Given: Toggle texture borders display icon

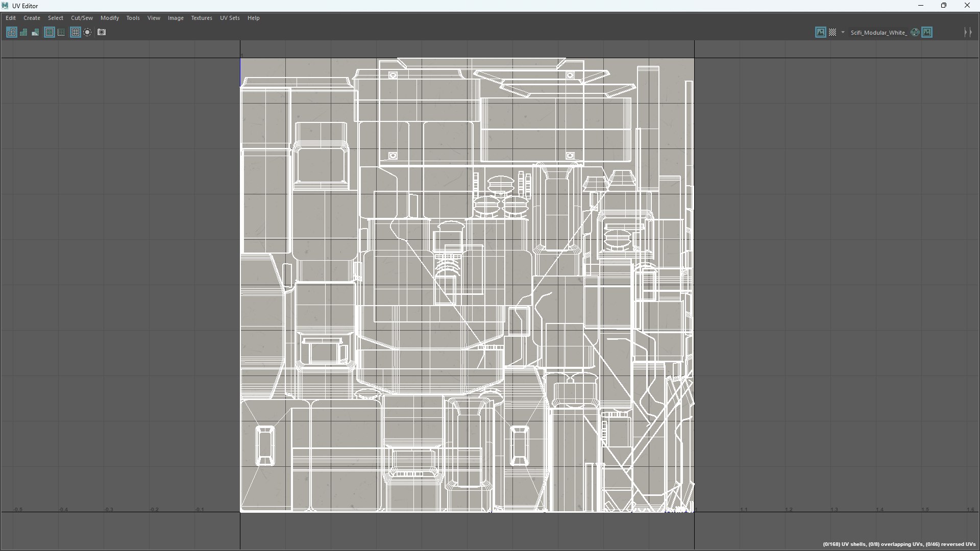Looking at the screenshot, I should click(50, 32).
